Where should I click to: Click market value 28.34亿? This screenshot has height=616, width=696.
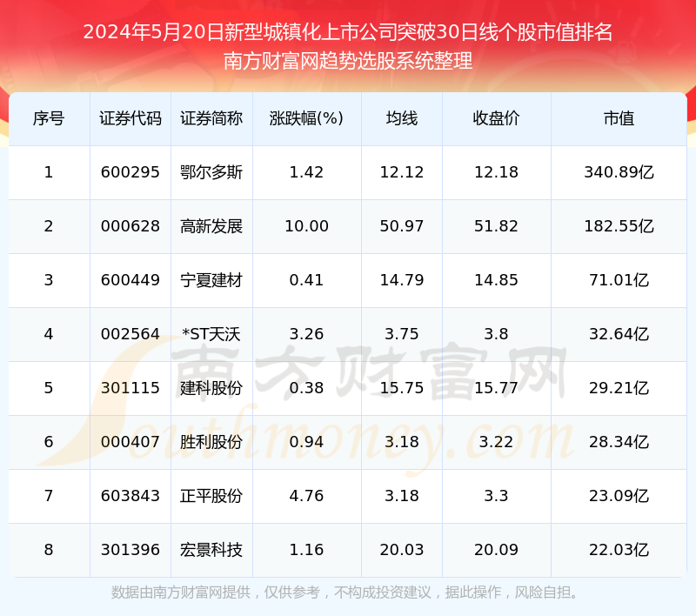tap(619, 442)
